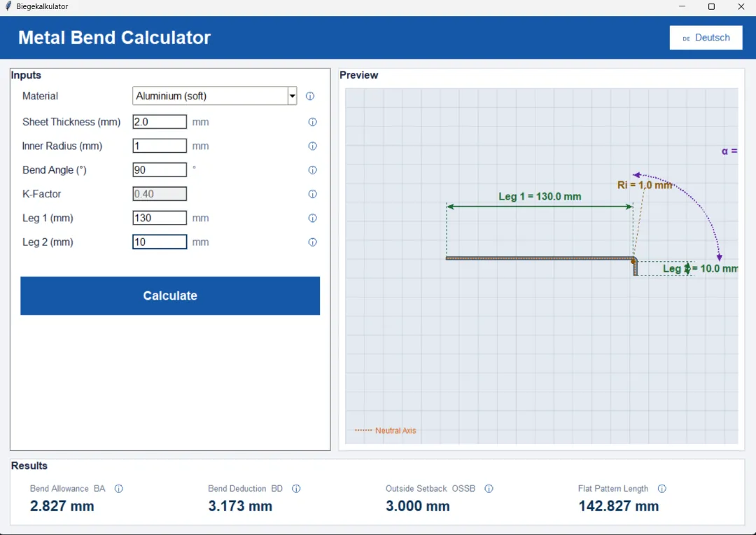
Task: Click the info icon for Leg 2
Action: click(312, 242)
